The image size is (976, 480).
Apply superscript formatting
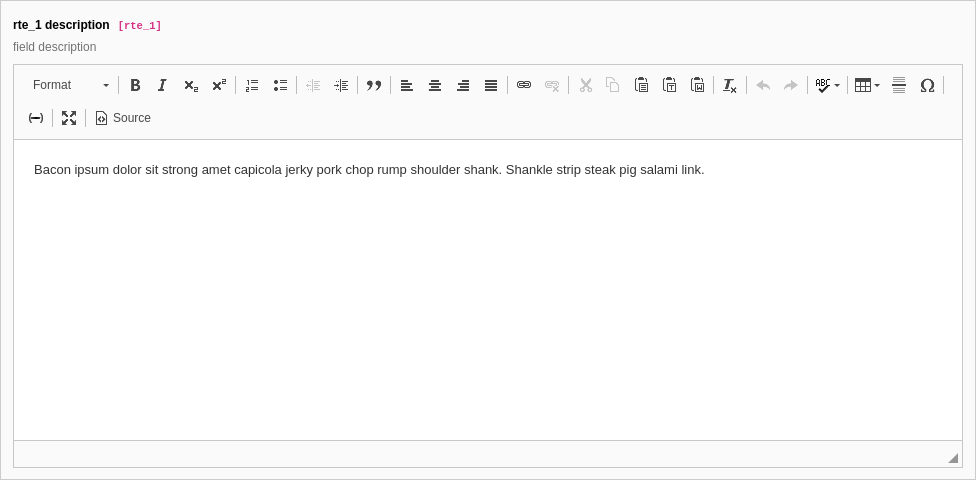tap(218, 85)
